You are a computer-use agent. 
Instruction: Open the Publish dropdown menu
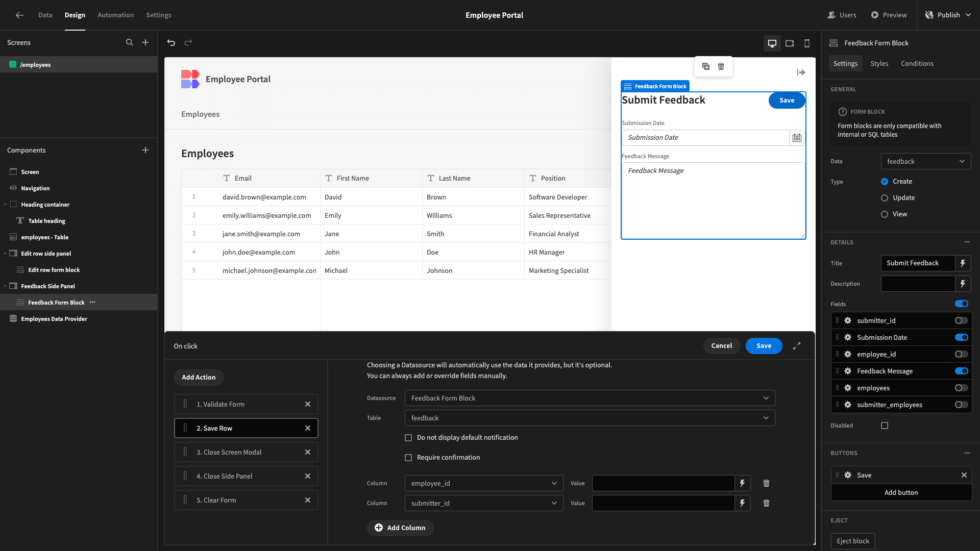coord(948,15)
